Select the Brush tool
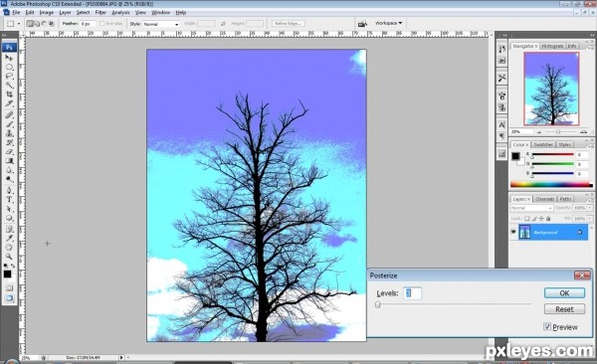Screen dimensions: 597x364 click(9, 124)
